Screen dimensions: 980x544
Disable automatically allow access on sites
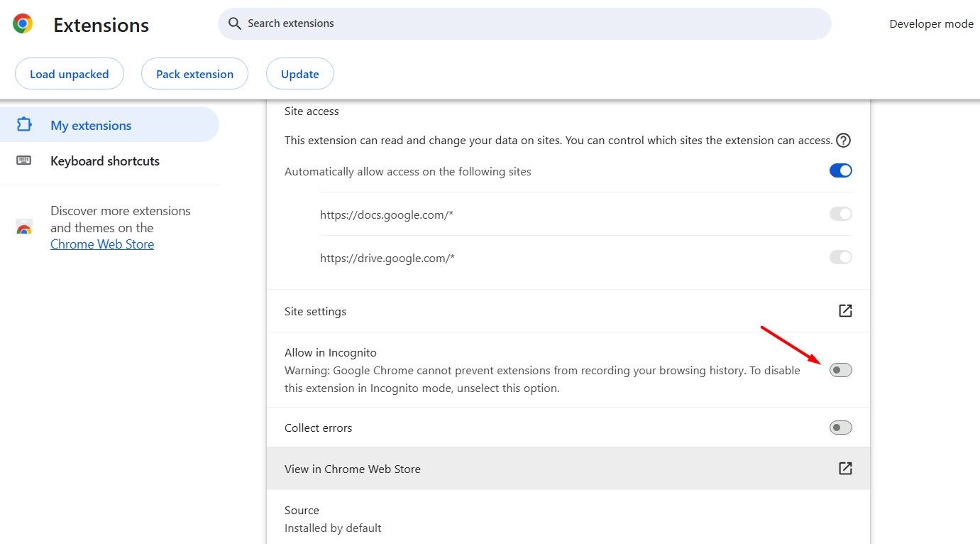[x=840, y=171]
